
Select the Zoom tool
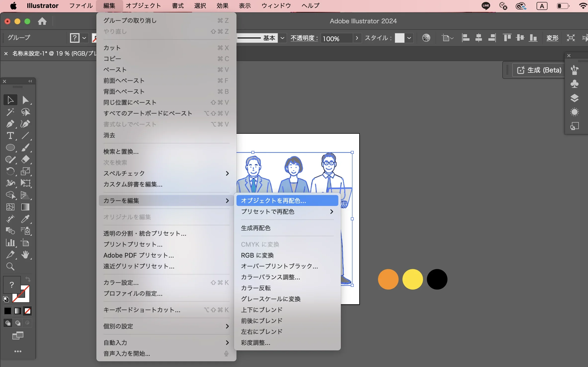pyautogui.click(x=10, y=266)
